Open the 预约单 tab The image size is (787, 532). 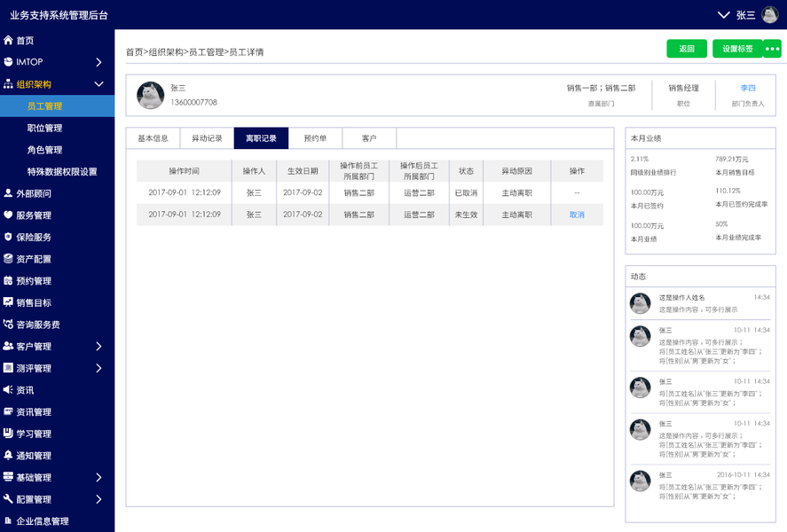tap(315, 138)
